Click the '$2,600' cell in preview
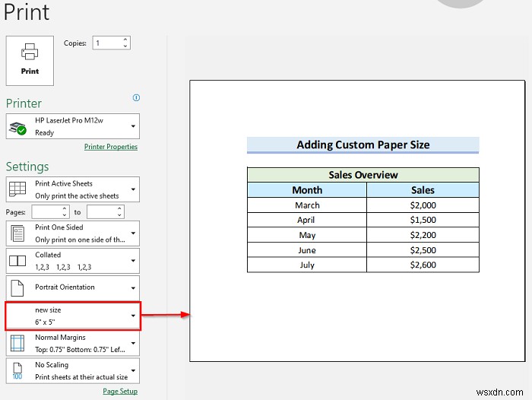The width and height of the screenshot is (532, 400). click(423, 265)
